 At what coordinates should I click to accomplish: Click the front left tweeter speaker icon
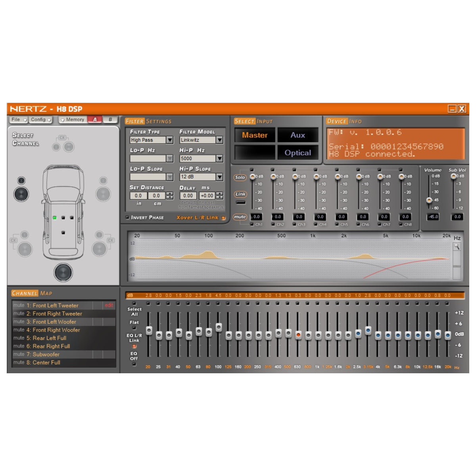tap(21, 181)
